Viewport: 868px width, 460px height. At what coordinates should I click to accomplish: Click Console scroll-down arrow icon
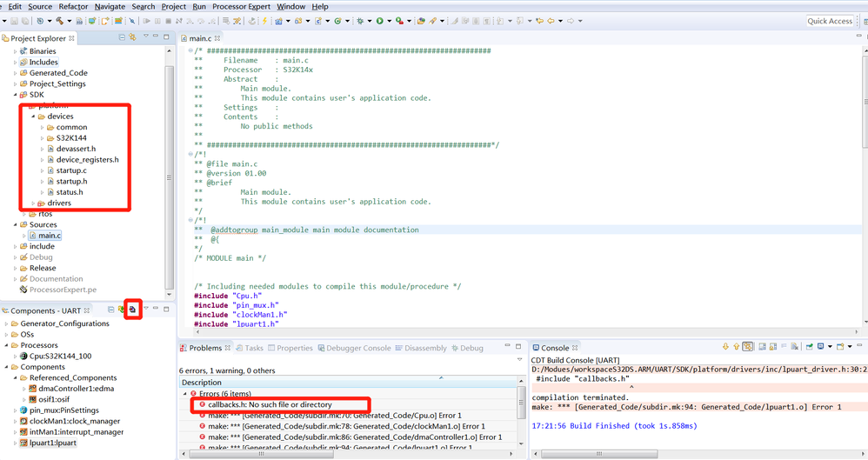pos(725,347)
